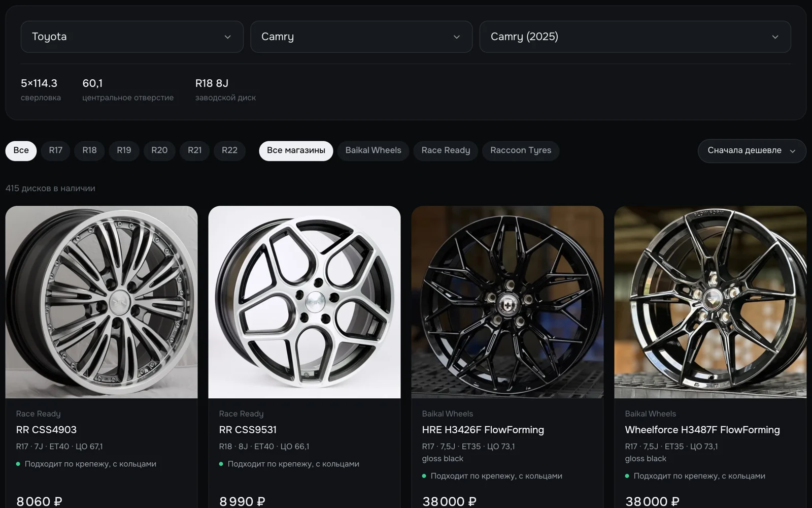Click the '8 060 ₽' price
Image resolution: width=812 pixels, height=508 pixels.
pos(39,501)
